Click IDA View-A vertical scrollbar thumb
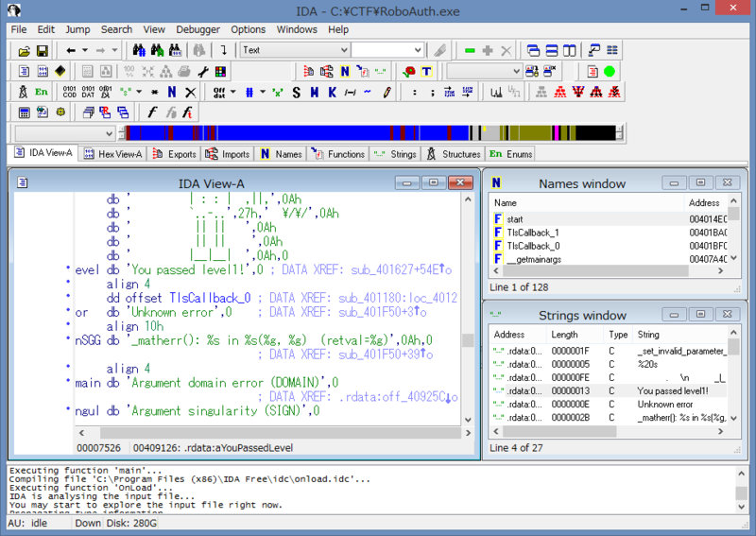 [468, 340]
